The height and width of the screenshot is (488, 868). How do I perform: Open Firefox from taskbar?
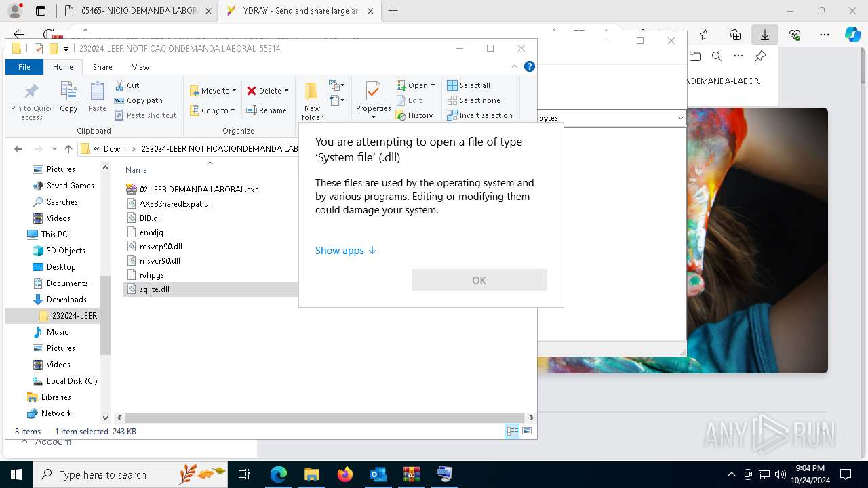[345, 474]
